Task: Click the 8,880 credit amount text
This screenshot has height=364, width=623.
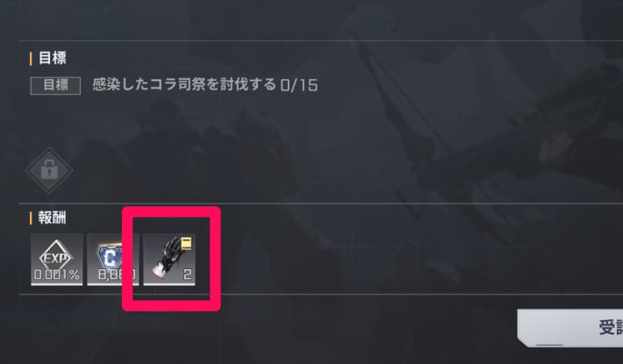Action: pyautogui.click(x=115, y=275)
